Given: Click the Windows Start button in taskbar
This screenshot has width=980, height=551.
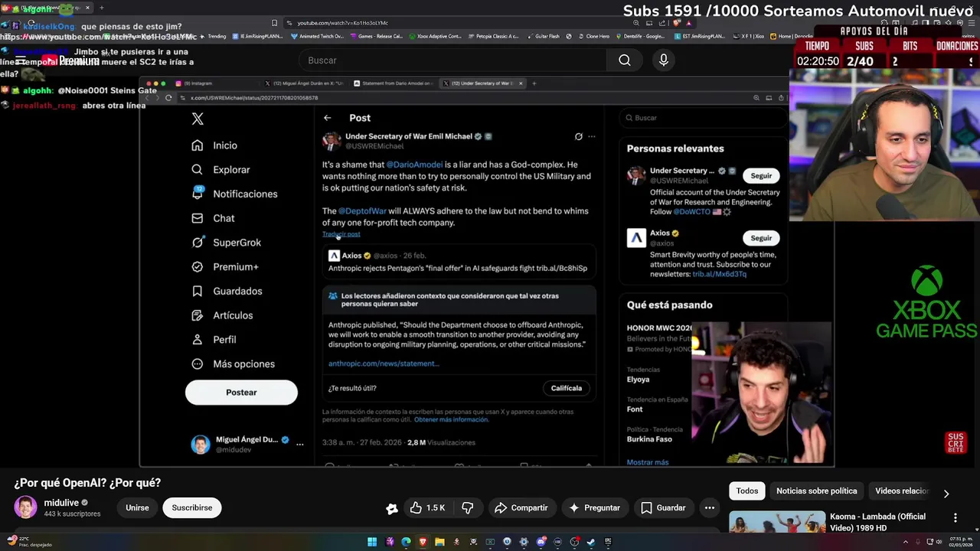Looking at the screenshot, I should point(372,542).
